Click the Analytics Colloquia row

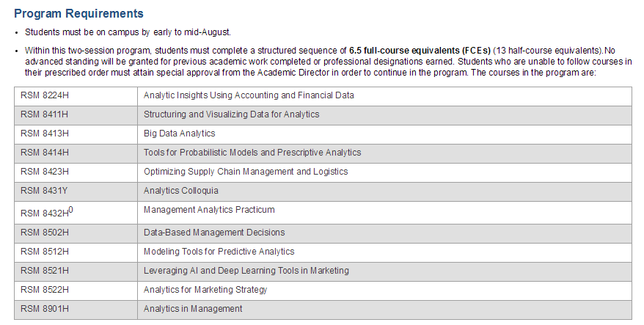click(x=323, y=192)
